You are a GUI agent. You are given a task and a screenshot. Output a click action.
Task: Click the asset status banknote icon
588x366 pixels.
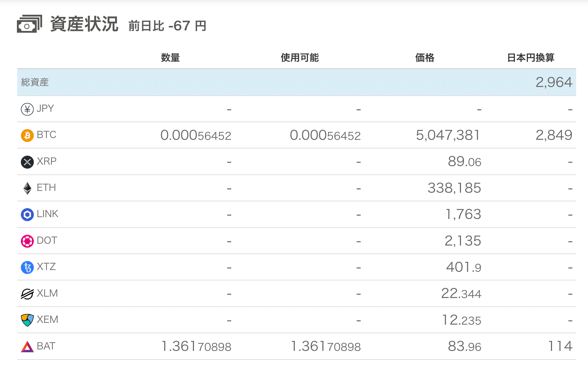tap(30, 24)
